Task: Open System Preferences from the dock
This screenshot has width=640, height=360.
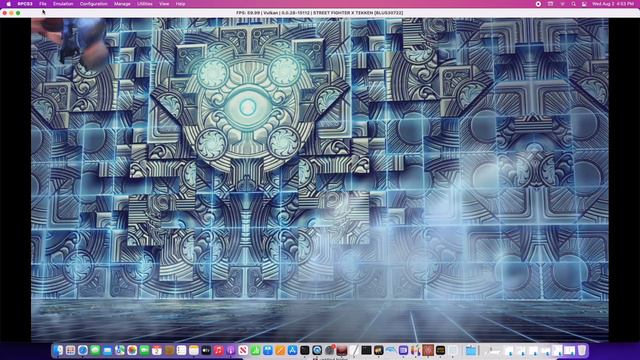Action: 330,350
